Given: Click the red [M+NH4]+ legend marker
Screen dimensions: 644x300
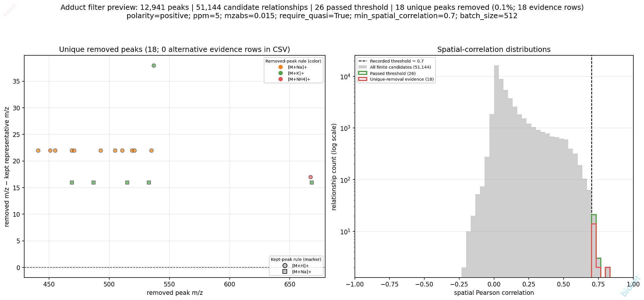Looking at the screenshot, I should coord(280,79).
